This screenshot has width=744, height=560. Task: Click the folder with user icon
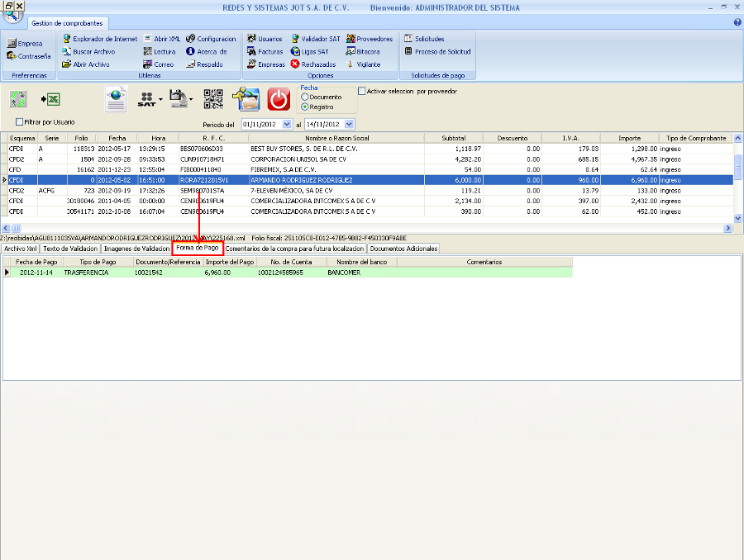tap(246, 99)
